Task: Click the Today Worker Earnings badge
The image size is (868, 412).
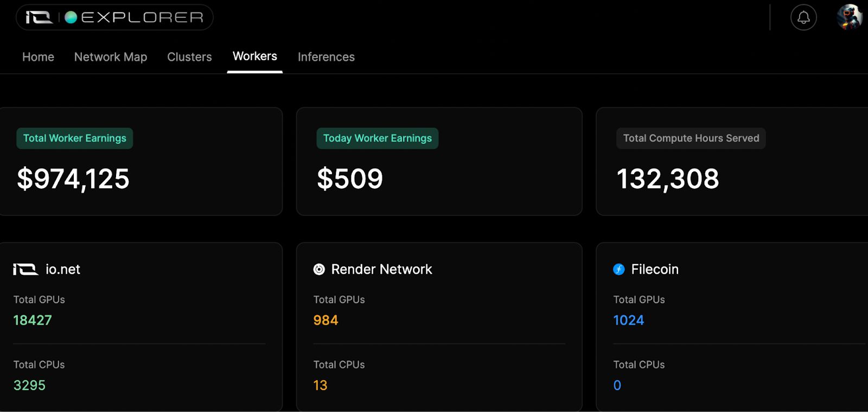Action: [378, 138]
